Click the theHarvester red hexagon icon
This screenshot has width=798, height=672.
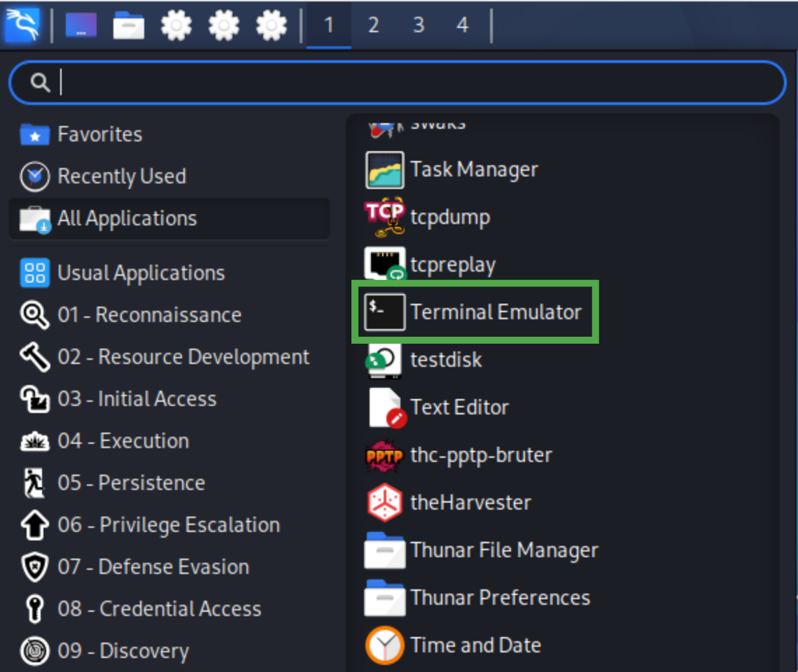pos(385,503)
